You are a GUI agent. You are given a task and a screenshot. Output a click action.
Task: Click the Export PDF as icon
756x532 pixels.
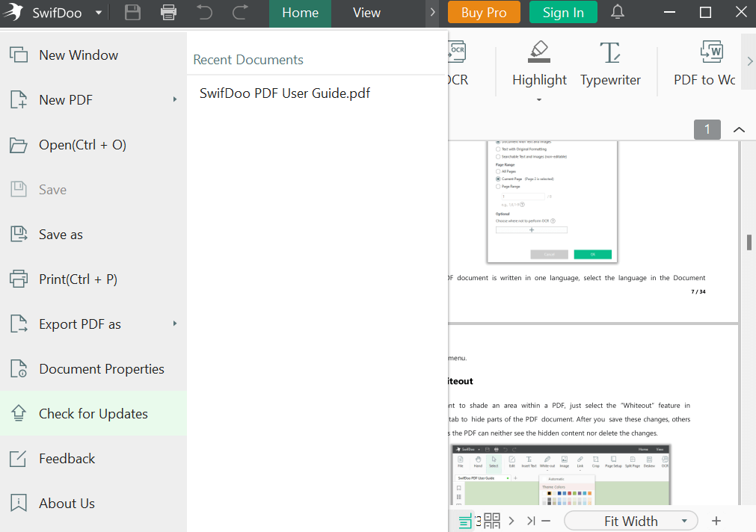[x=19, y=324]
